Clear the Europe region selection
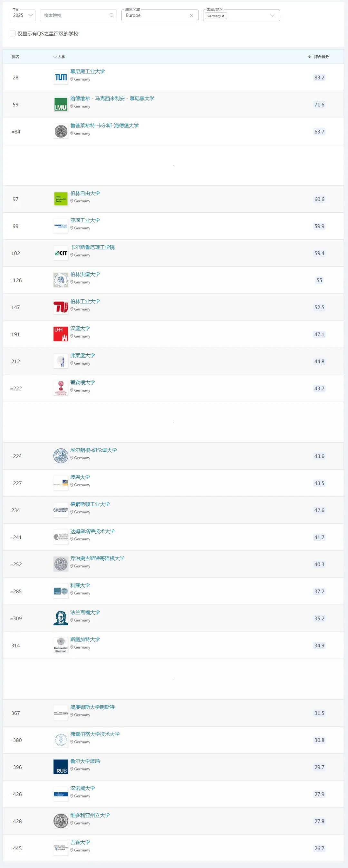This screenshot has height=868, width=348. [191, 15]
